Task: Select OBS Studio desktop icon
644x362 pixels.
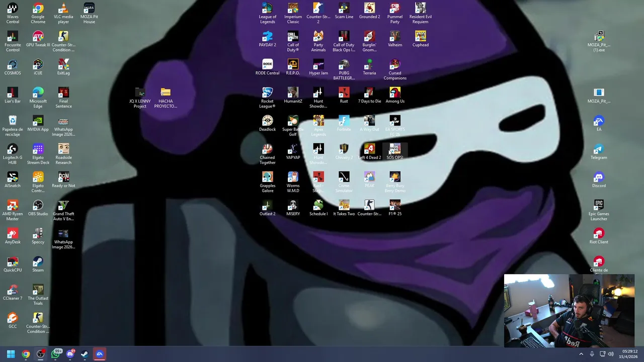Action: [38, 208]
